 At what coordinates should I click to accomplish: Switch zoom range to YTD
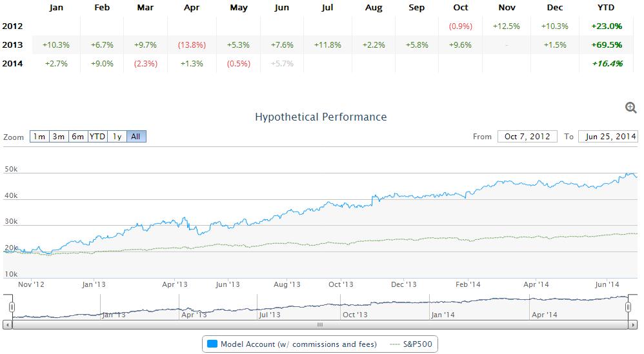97,137
